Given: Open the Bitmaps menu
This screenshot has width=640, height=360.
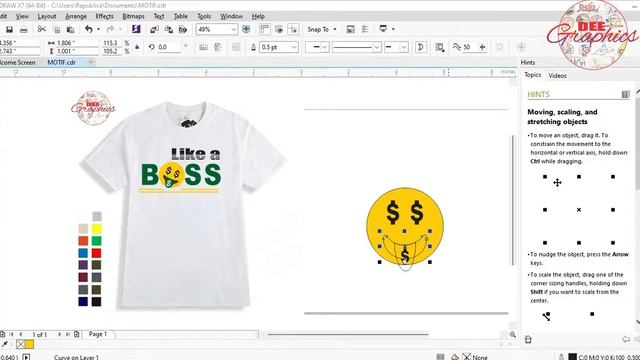Looking at the screenshot, I should pyautogui.click(x=133, y=16).
